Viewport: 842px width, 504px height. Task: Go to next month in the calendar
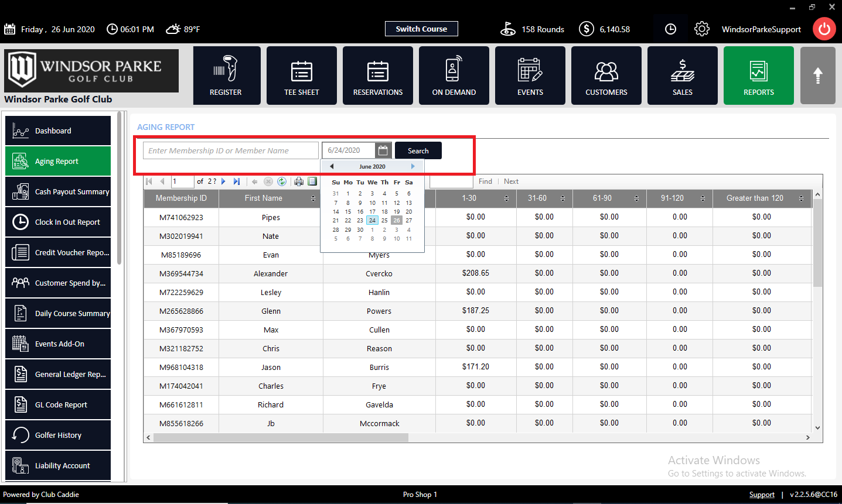point(413,166)
